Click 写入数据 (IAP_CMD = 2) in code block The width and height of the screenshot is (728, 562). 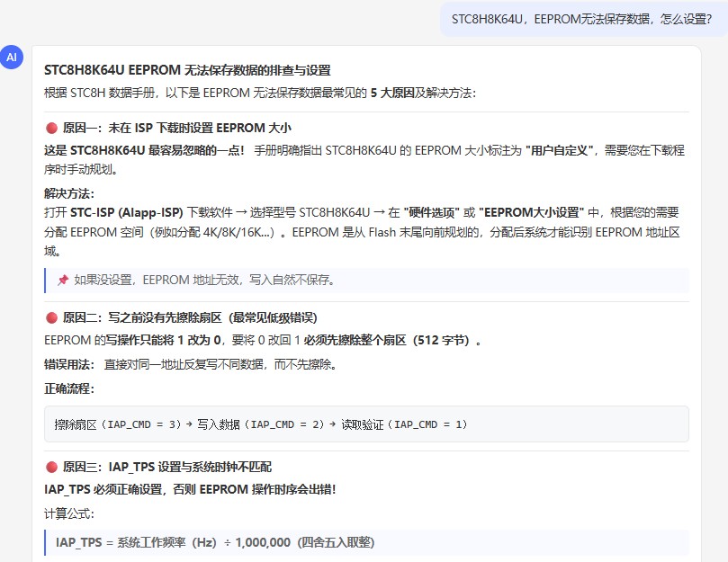261,424
